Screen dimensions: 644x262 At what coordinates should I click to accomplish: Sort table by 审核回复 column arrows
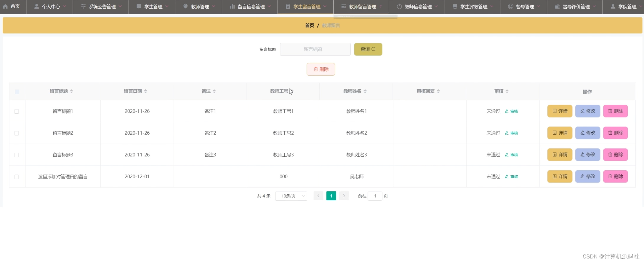click(x=438, y=91)
